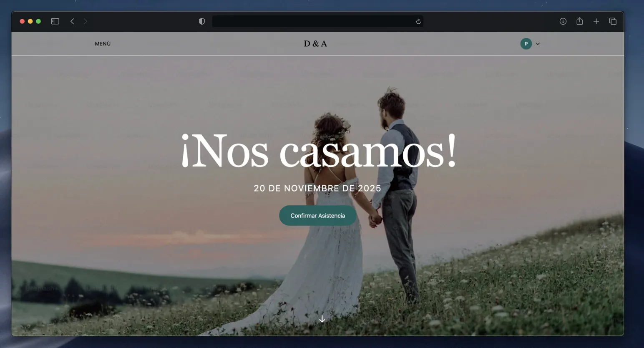Screen dimensions: 644x348
Task: Click inside the address bar field
Action: pyautogui.click(x=318, y=21)
